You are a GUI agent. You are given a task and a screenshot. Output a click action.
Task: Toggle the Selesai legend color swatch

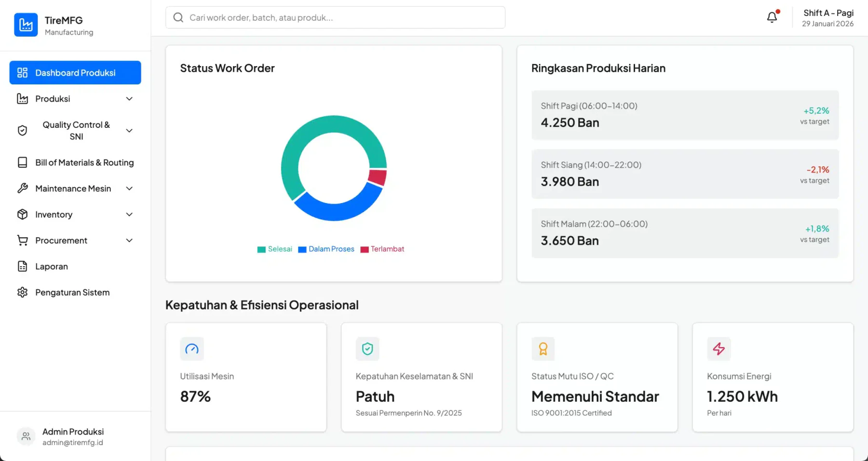(261, 249)
